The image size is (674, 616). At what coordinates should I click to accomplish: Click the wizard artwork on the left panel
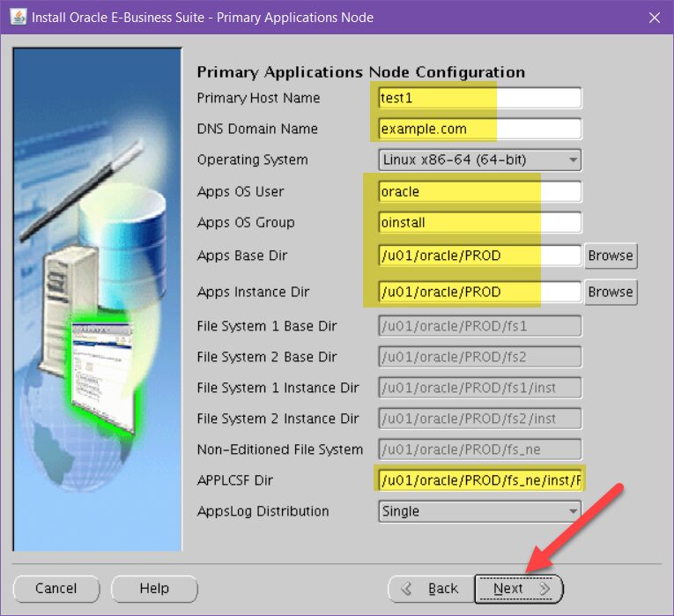[x=98, y=300]
